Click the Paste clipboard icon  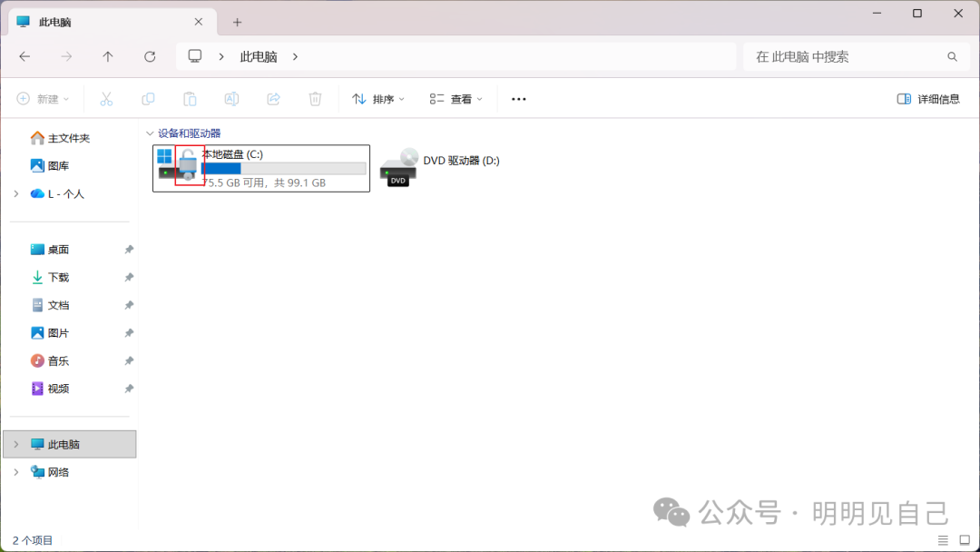click(x=190, y=99)
